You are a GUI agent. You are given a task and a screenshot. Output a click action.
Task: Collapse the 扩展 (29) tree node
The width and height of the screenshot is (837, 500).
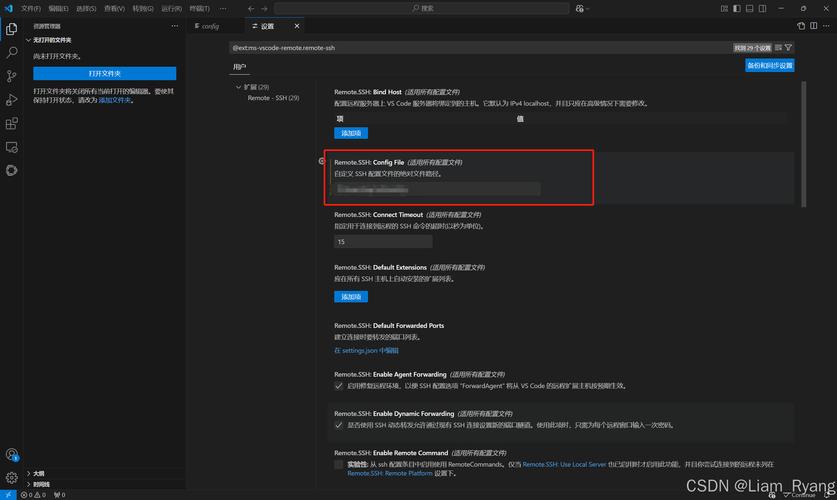238,87
